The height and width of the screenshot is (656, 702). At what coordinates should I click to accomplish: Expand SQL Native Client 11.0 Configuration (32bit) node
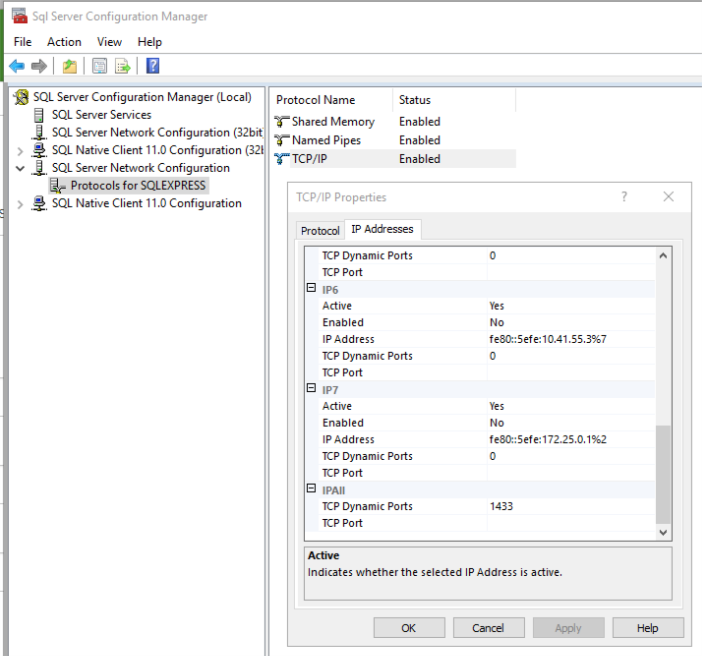[20, 151]
